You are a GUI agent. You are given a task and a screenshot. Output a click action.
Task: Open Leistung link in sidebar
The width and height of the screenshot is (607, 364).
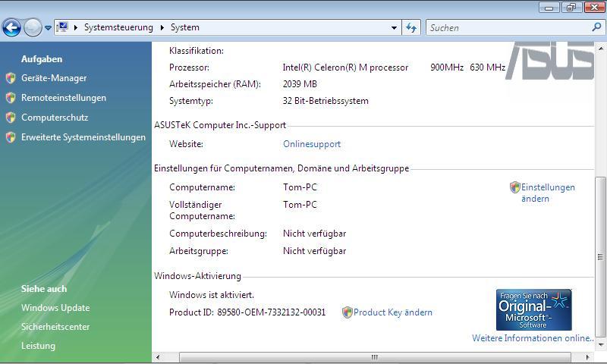pyautogui.click(x=38, y=346)
